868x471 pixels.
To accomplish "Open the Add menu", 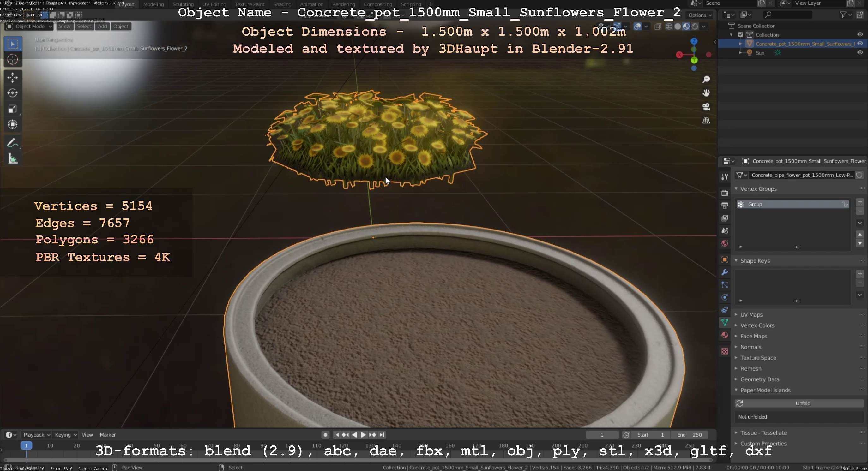I will coord(102,26).
